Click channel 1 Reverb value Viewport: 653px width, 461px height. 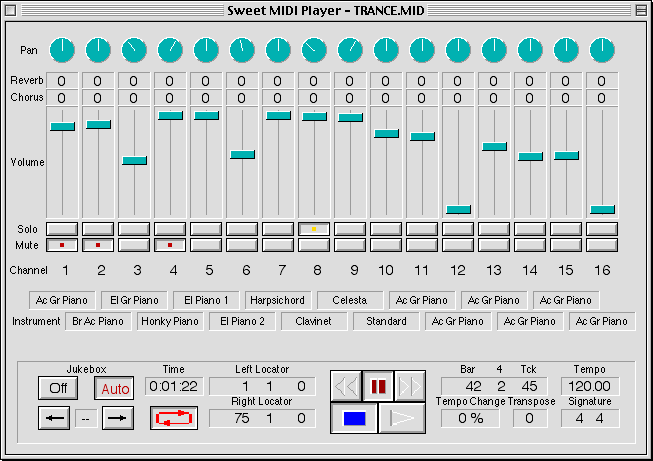(62, 81)
